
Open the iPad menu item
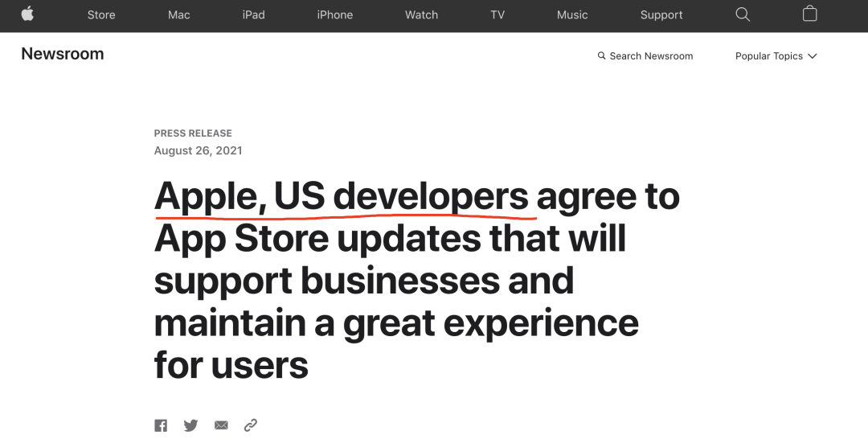tap(253, 15)
